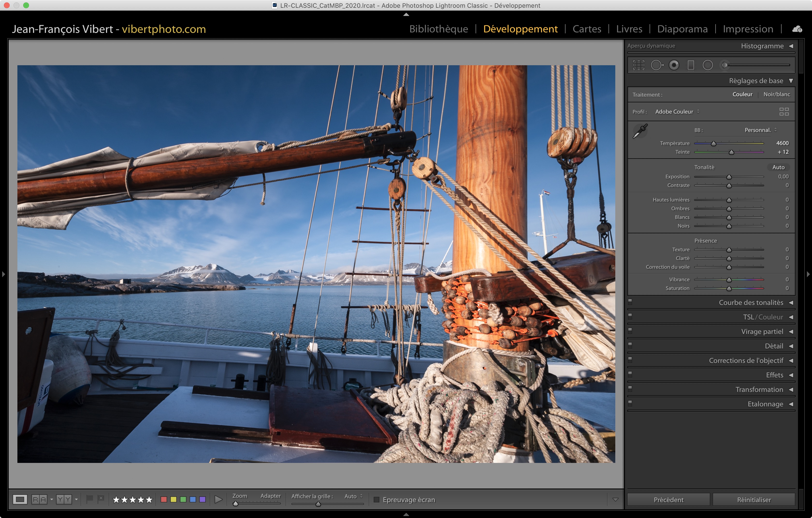Select the Graduated filter tool

691,65
